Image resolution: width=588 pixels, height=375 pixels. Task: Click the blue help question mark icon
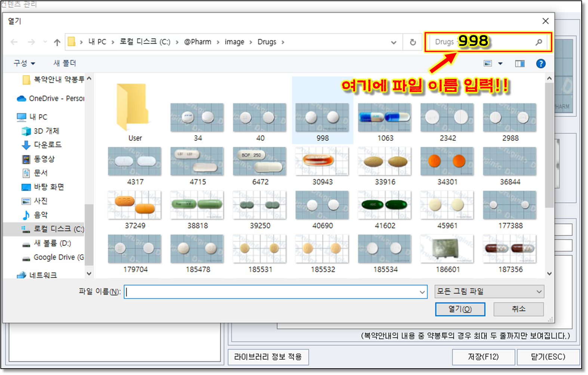[x=541, y=63]
